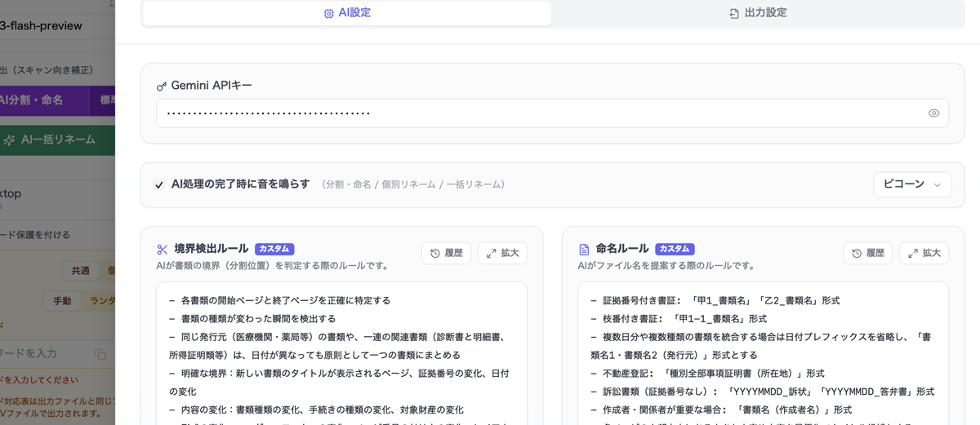The height and width of the screenshot is (425, 980).
Task: Click the AI分割・命名 button in background
Action: (x=44, y=100)
